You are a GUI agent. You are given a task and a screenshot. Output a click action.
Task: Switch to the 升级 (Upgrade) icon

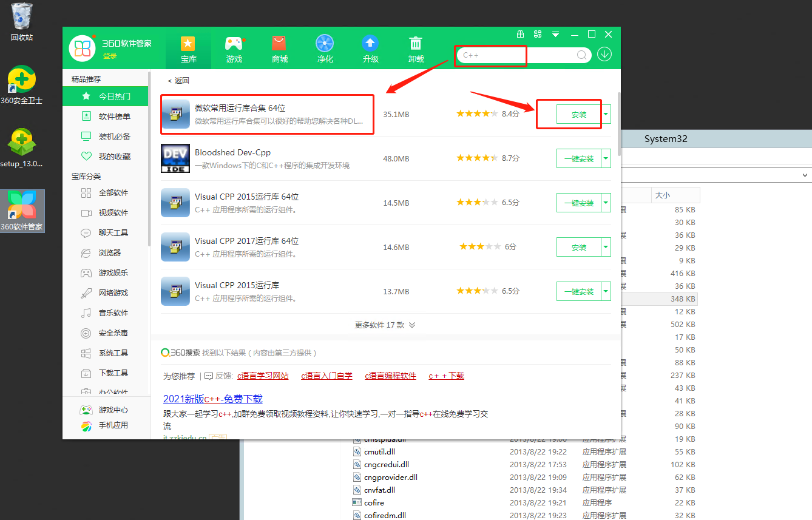[370, 49]
